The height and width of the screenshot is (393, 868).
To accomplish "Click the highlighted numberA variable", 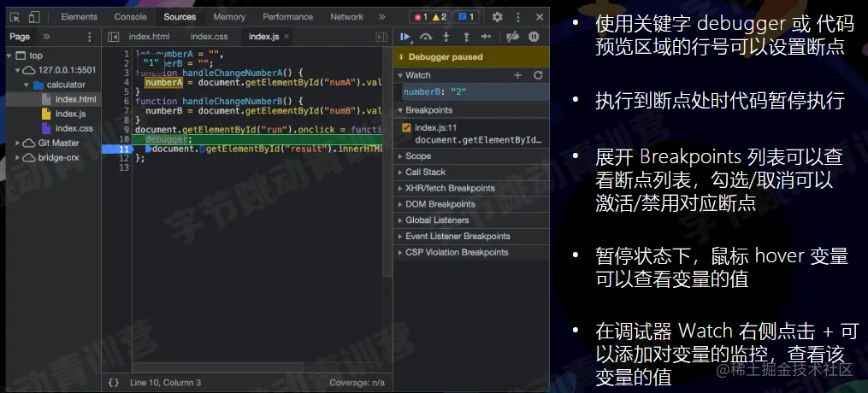I will [164, 82].
